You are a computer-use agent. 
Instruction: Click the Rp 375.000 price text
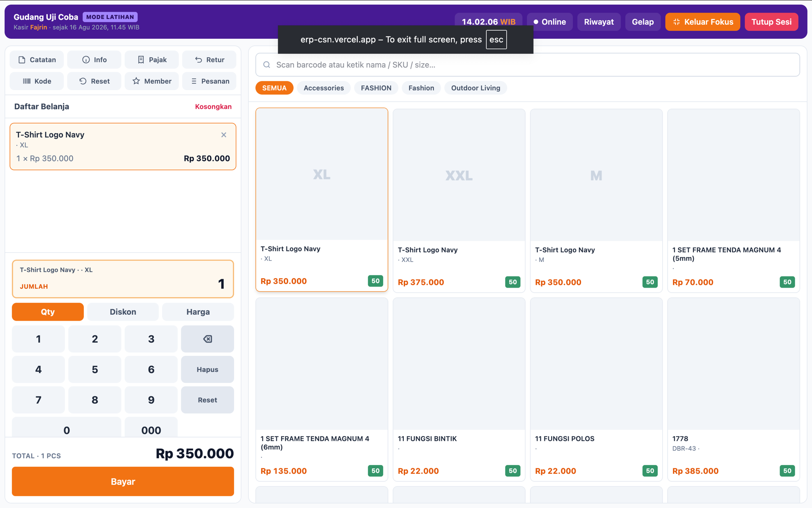click(x=421, y=282)
